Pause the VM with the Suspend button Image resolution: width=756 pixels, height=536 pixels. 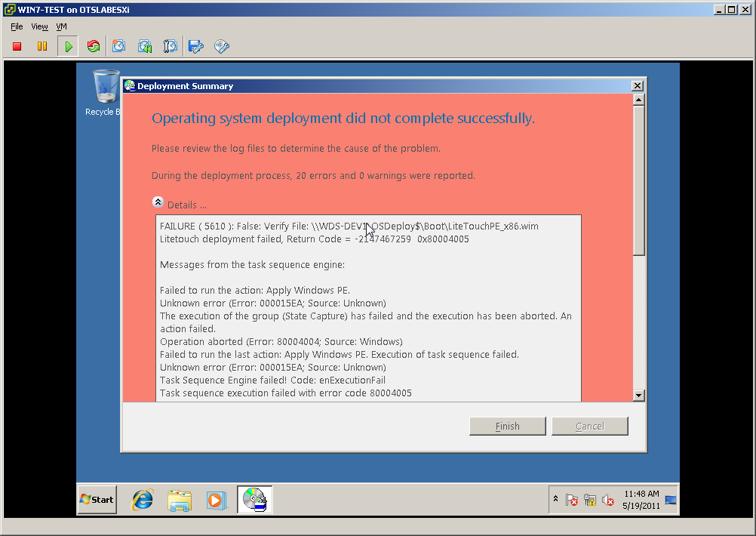[42, 47]
